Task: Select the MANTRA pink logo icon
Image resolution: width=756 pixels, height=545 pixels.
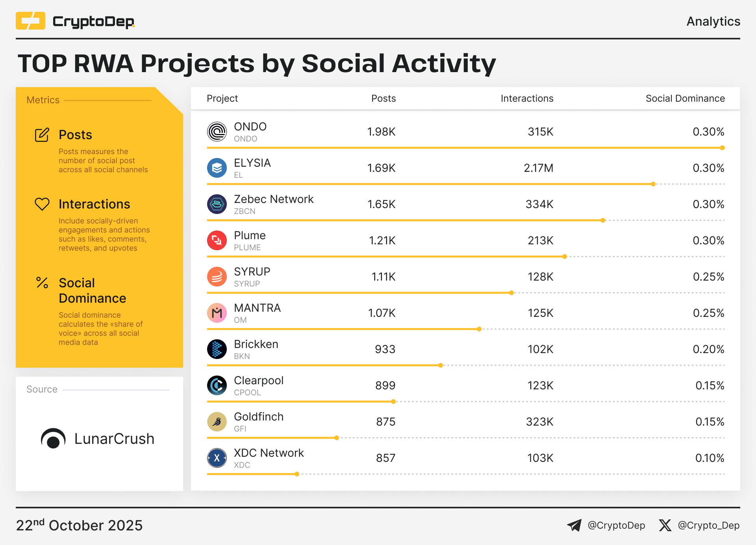Action: (217, 313)
